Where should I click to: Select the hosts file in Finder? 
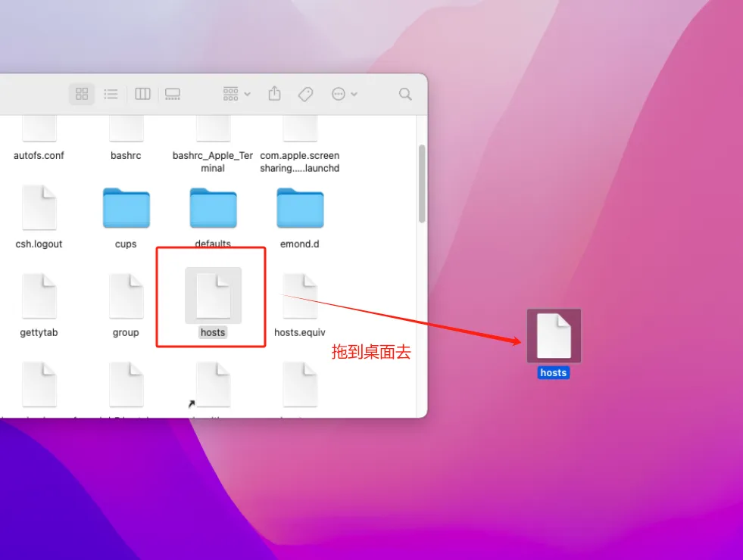click(213, 296)
